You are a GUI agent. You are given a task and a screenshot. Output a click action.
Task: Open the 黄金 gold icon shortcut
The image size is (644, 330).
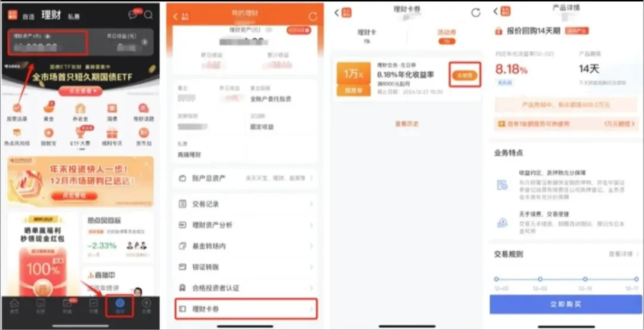tap(49, 110)
